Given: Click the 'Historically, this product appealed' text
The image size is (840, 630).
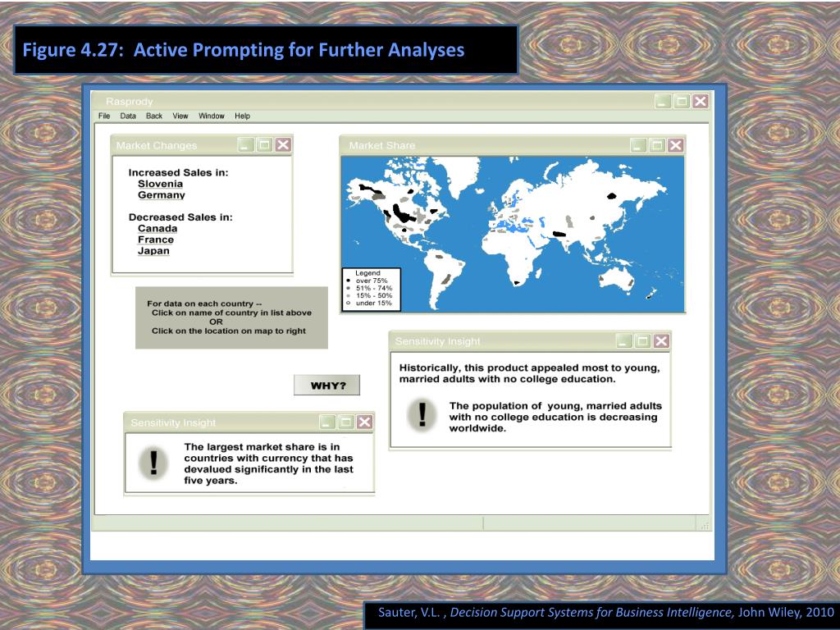Looking at the screenshot, I should tap(529, 373).
